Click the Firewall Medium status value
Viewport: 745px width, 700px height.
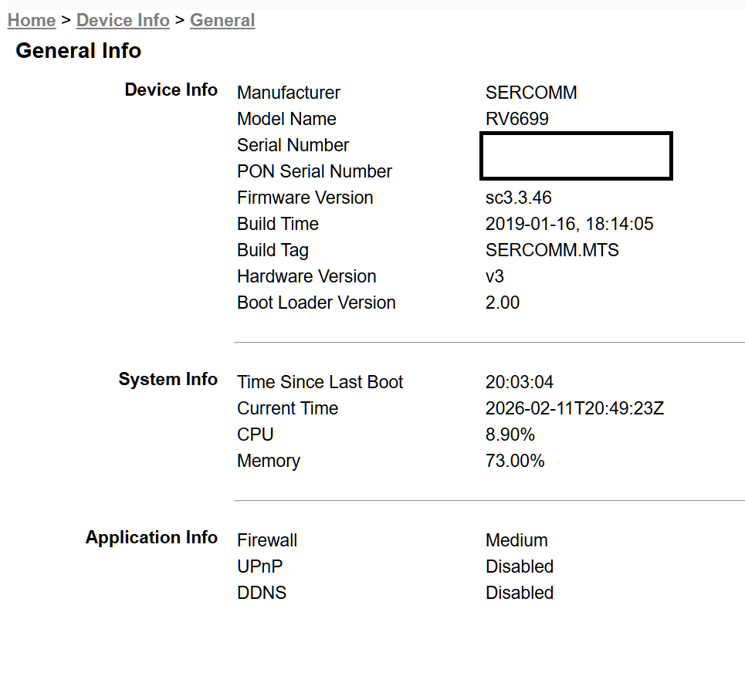point(516,540)
